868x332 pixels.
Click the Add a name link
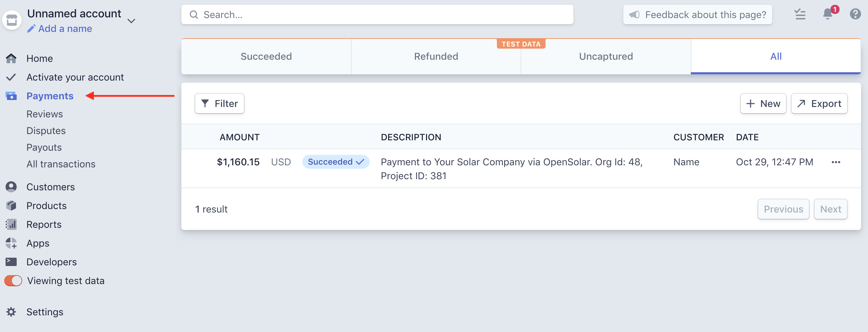[60, 29]
